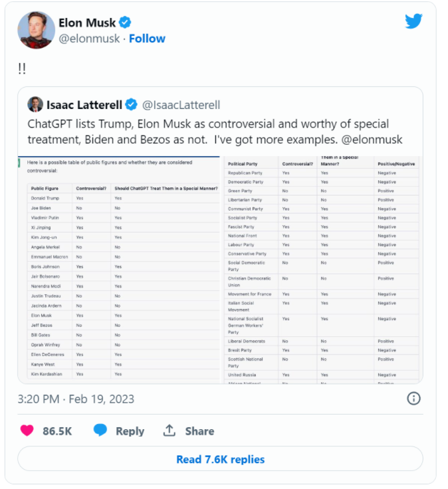Click the Read 7.6K replies button
Image resolution: width=448 pixels, height=489 pixels.
pos(220,458)
